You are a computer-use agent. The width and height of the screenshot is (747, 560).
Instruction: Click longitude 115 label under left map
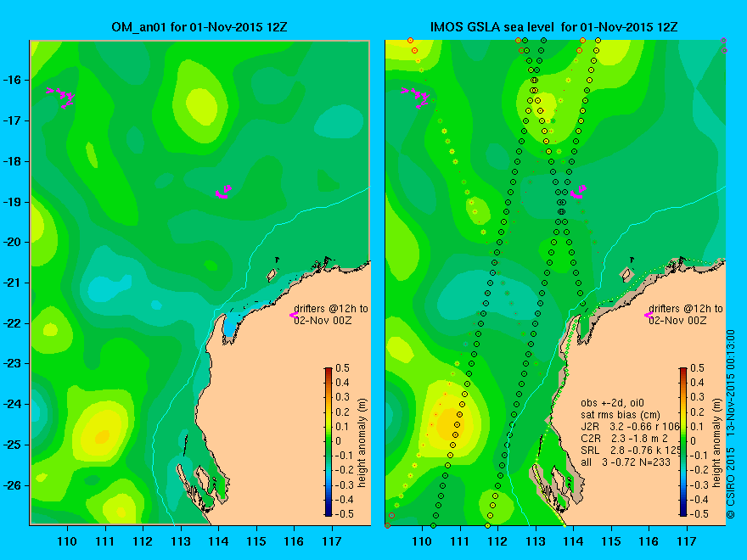(256, 541)
